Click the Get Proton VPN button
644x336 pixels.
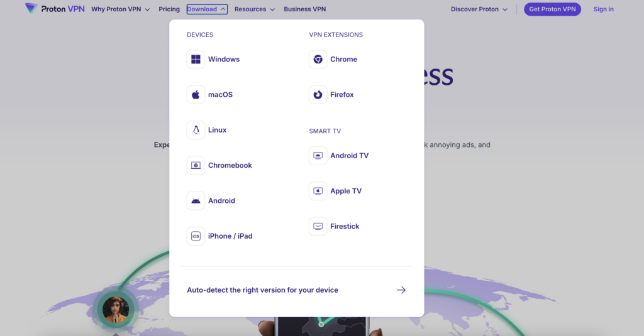coord(552,9)
